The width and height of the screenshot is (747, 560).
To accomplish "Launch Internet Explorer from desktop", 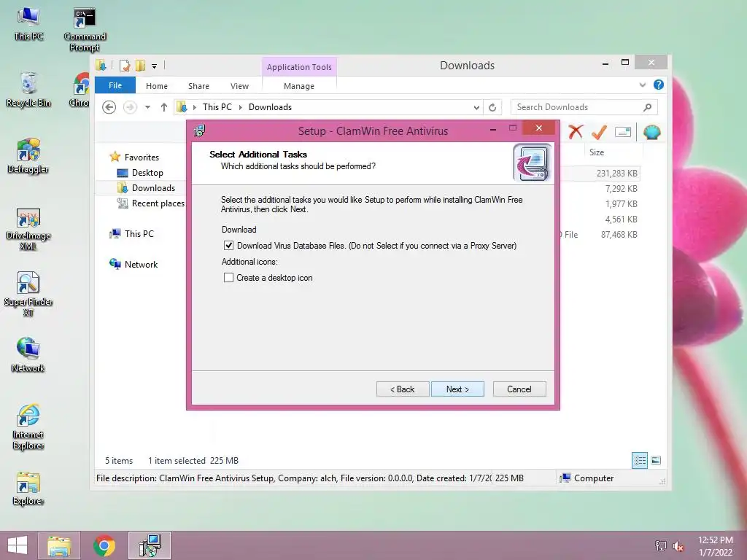I will point(28,427).
